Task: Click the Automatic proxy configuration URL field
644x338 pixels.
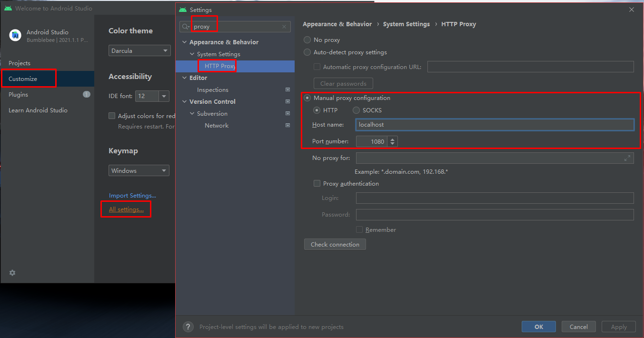Action: point(531,67)
